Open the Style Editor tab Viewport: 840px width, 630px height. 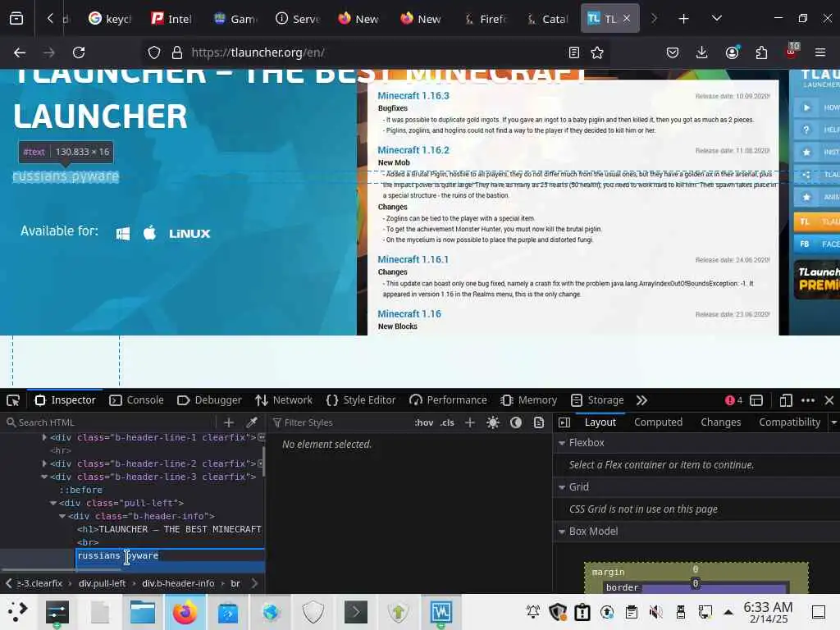(361, 400)
